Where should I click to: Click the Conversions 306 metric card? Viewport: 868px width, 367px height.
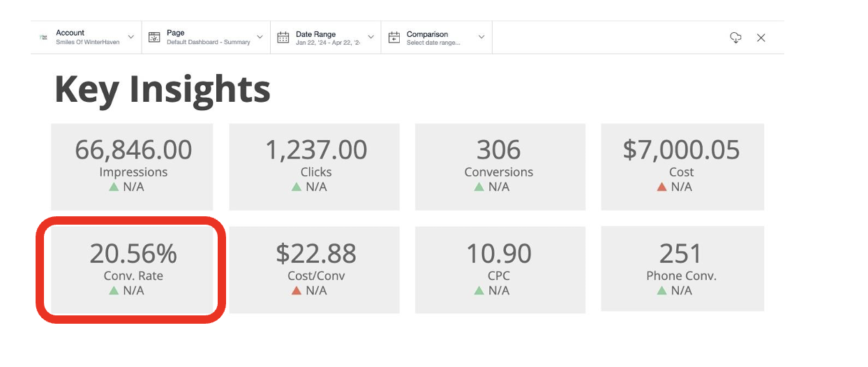499,167
